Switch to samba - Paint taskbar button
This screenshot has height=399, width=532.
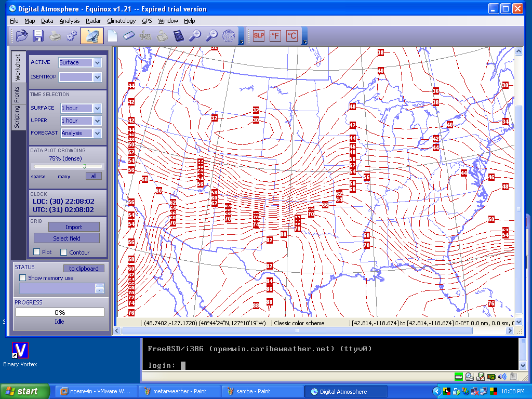tap(262, 392)
